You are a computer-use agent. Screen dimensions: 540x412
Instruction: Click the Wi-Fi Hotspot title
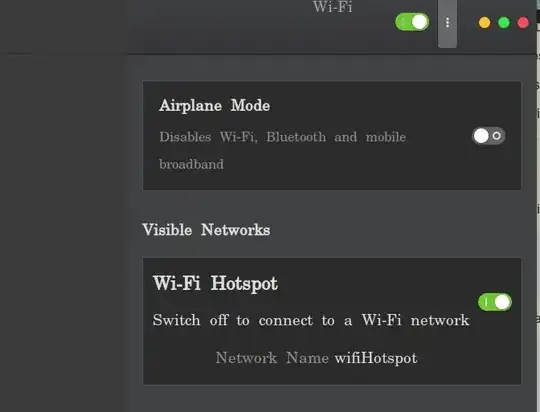pyautogui.click(x=215, y=284)
